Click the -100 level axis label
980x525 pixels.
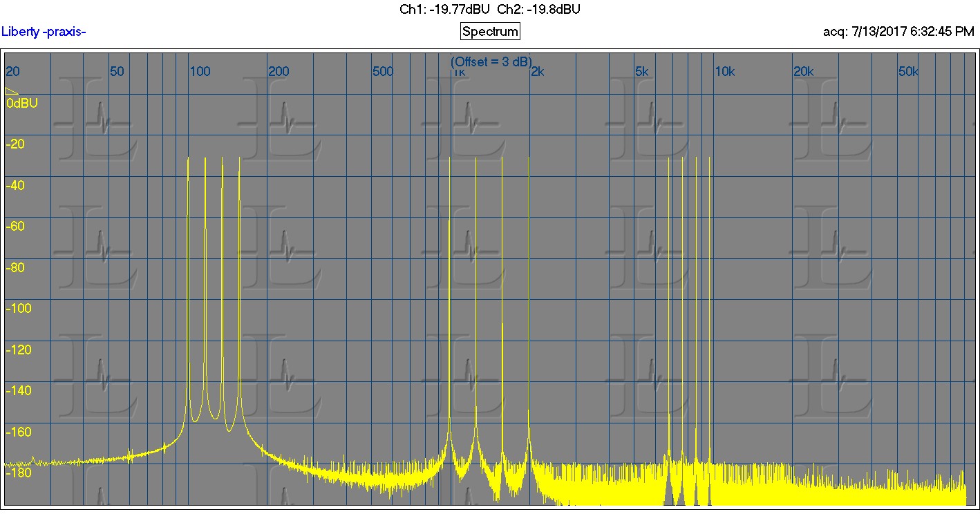click(19, 308)
